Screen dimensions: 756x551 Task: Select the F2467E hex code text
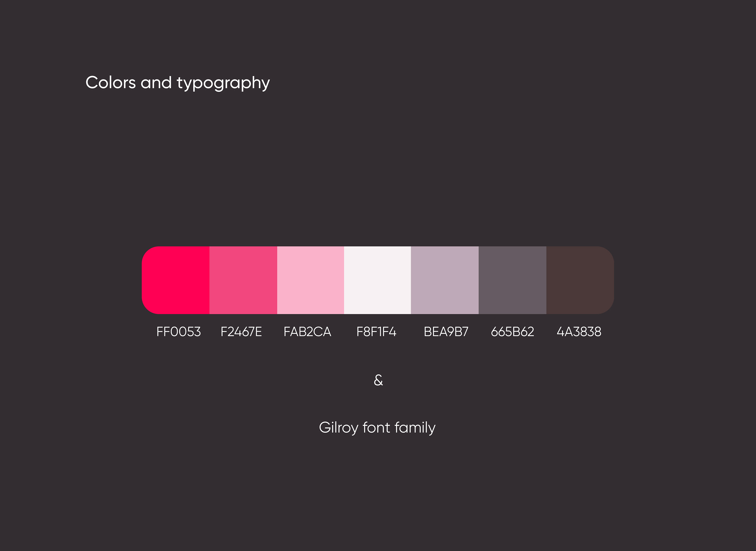pyautogui.click(x=241, y=332)
